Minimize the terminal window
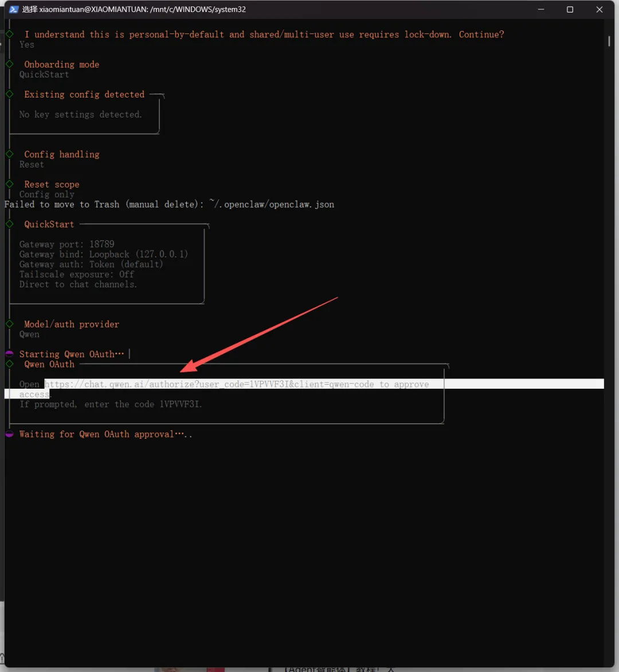Screen dimensions: 619x672 coord(541,9)
